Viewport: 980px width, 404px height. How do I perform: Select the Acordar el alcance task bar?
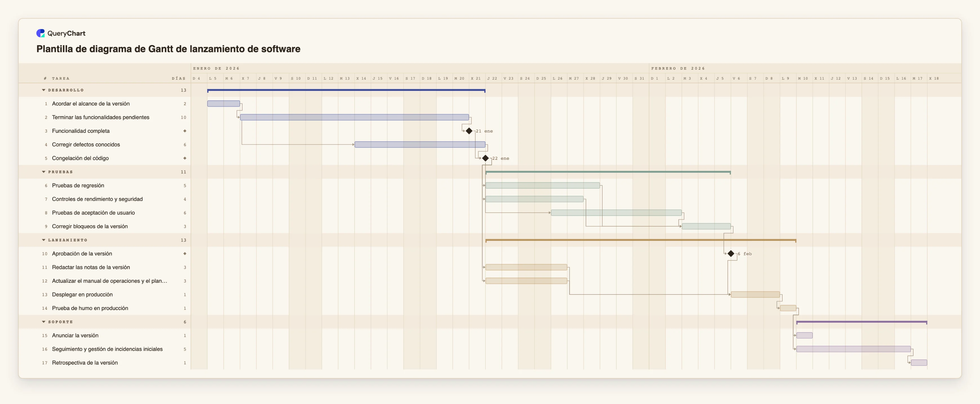(224, 104)
